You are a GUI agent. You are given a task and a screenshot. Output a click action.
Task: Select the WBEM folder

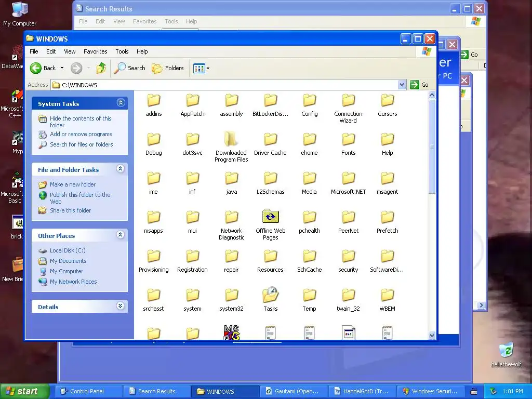[x=388, y=300]
